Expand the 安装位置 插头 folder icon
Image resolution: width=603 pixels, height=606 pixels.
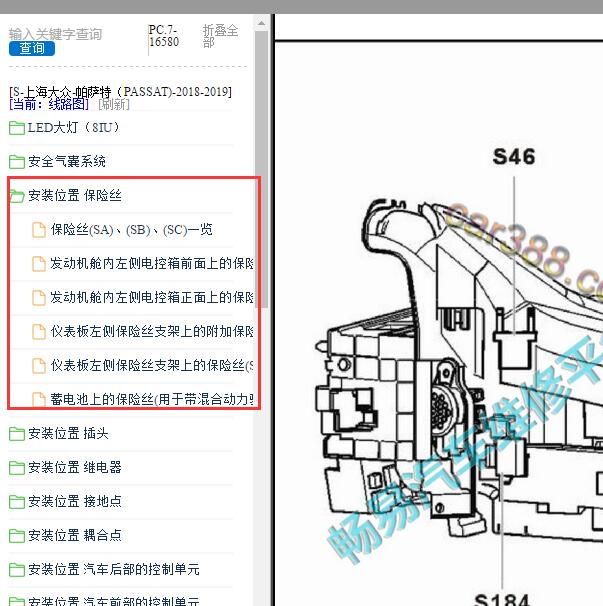coord(17,434)
